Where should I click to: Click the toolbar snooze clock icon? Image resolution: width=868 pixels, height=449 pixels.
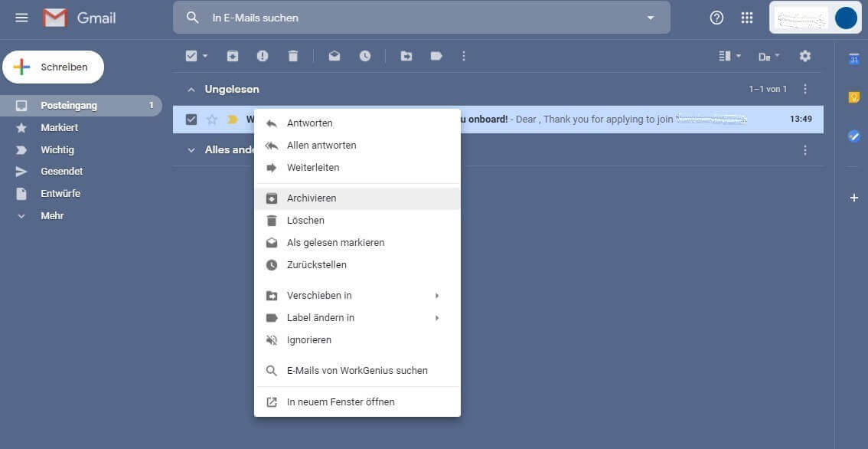click(x=365, y=56)
